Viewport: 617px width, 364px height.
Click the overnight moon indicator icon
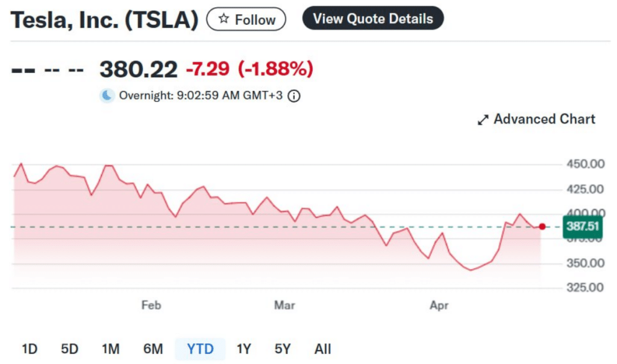coord(107,95)
